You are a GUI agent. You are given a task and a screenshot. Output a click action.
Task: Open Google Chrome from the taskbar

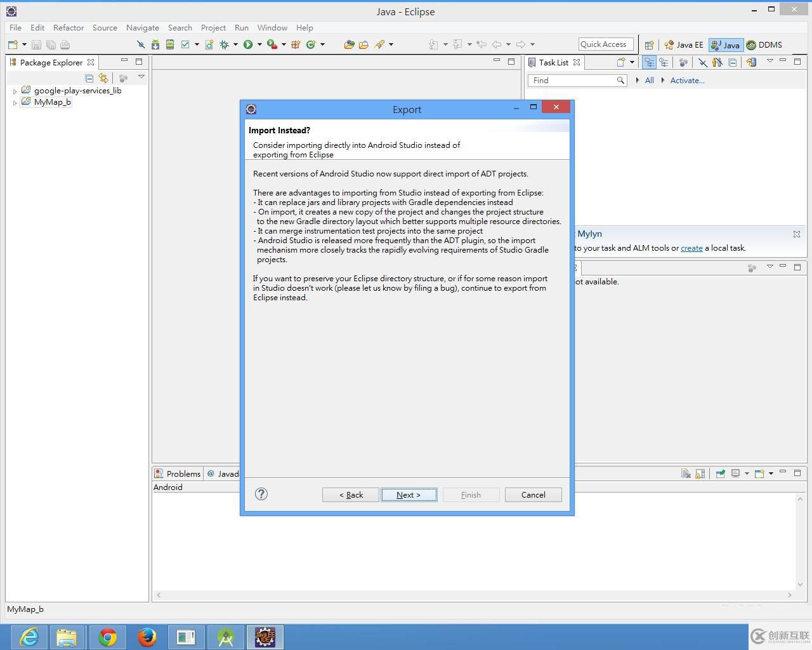pyautogui.click(x=108, y=637)
